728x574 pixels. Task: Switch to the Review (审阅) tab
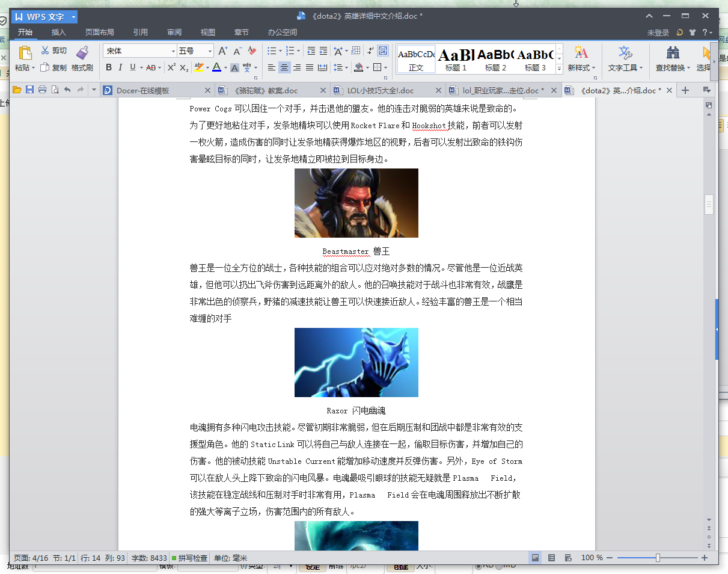[174, 32]
